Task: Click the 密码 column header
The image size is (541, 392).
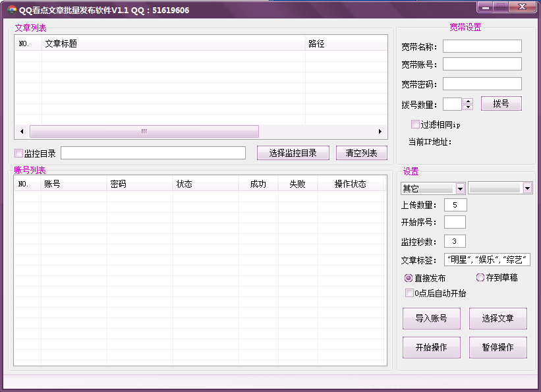Action: click(140, 184)
